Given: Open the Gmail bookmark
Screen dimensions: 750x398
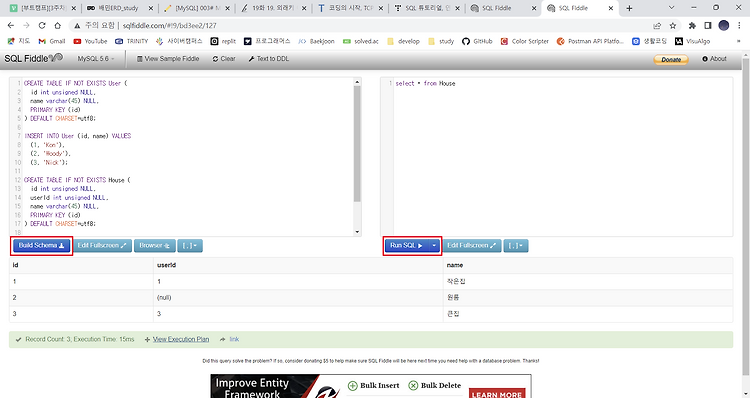Looking at the screenshot, I should point(52,41).
